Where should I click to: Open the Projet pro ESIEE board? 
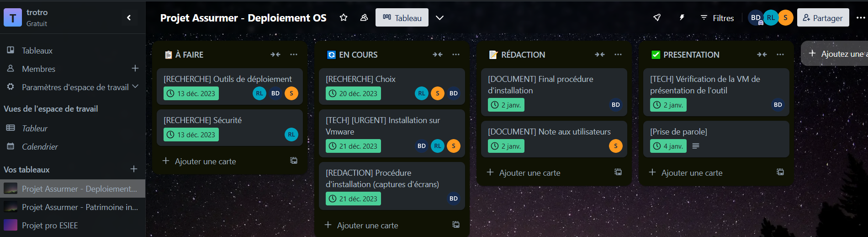pyautogui.click(x=50, y=225)
